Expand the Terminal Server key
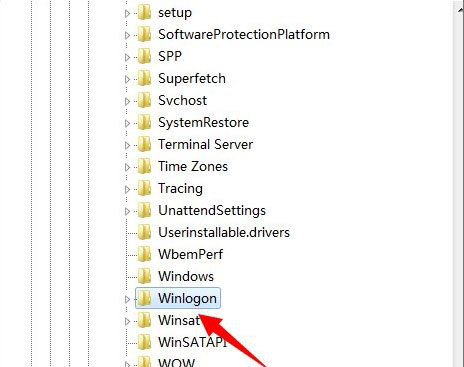The image size is (464, 367). pyautogui.click(x=127, y=145)
